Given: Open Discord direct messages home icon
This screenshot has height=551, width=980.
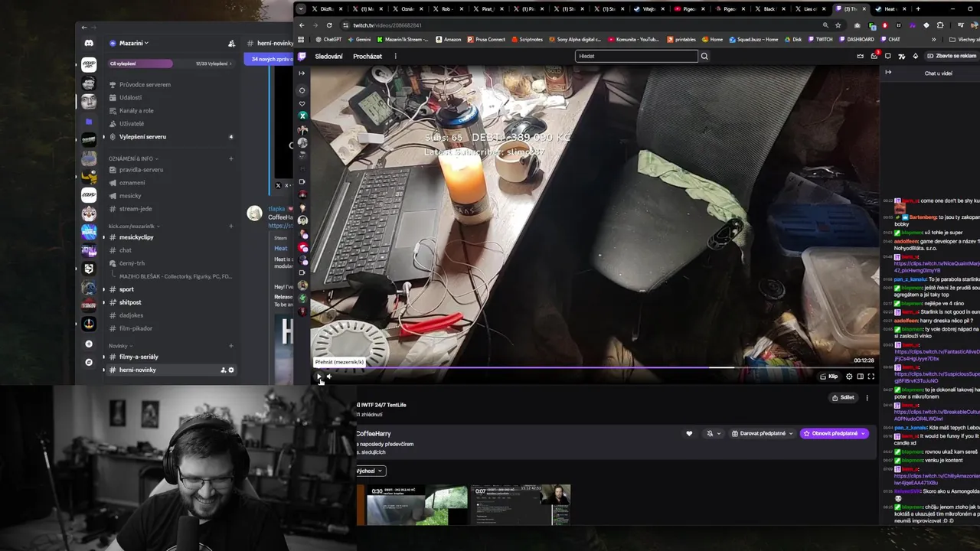Looking at the screenshot, I should [x=89, y=43].
